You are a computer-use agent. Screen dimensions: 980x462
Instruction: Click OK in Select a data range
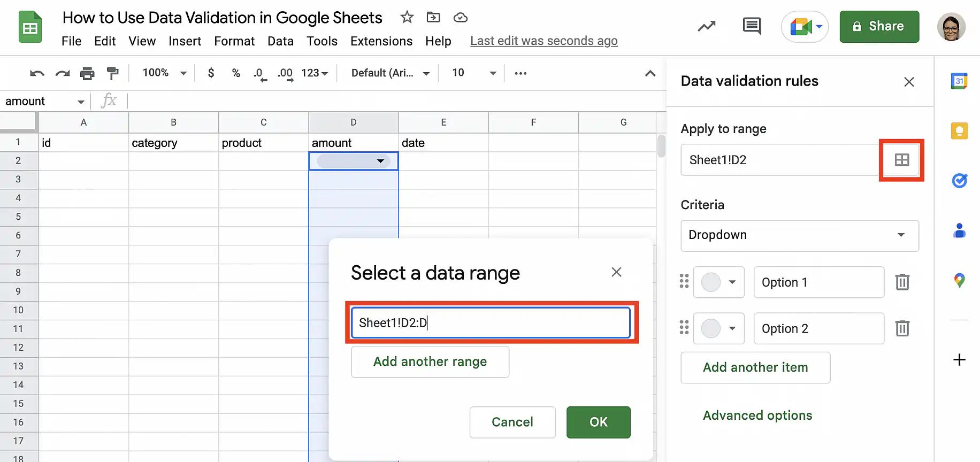pyautogui.click(x=598, y=422)
